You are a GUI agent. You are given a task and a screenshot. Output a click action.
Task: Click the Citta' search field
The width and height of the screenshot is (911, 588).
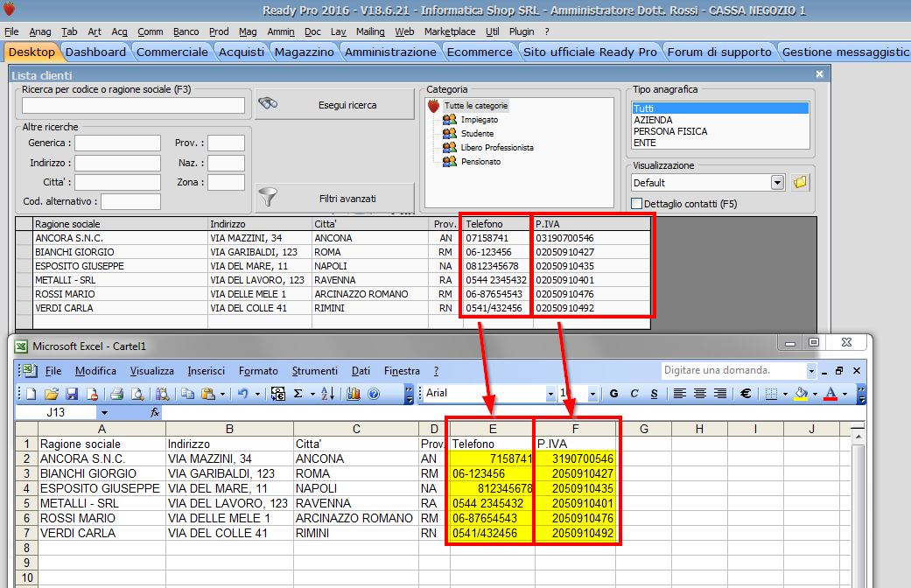[x=117, y=183]
